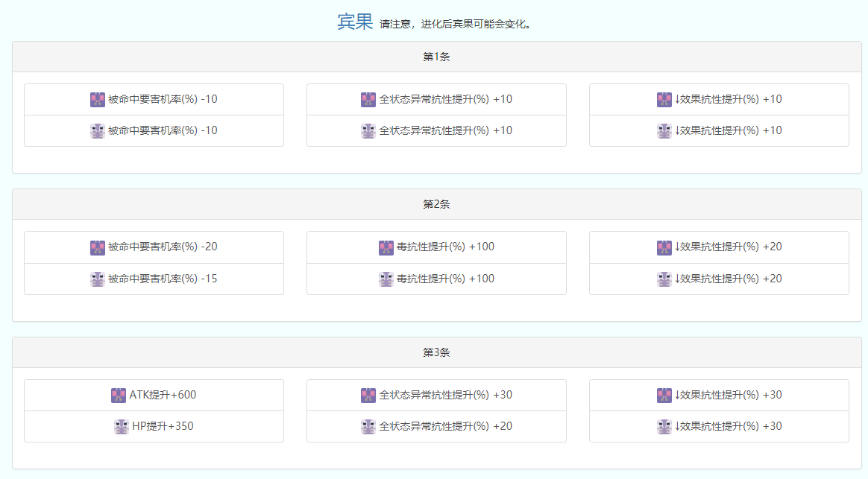Click the 第2条 panel header

(436, 204)
